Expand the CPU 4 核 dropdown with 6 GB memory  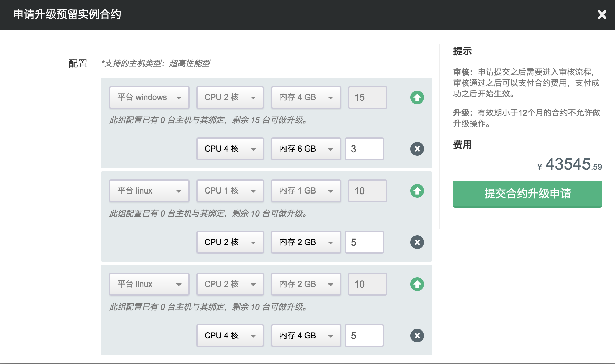click(x=230, y=149)
